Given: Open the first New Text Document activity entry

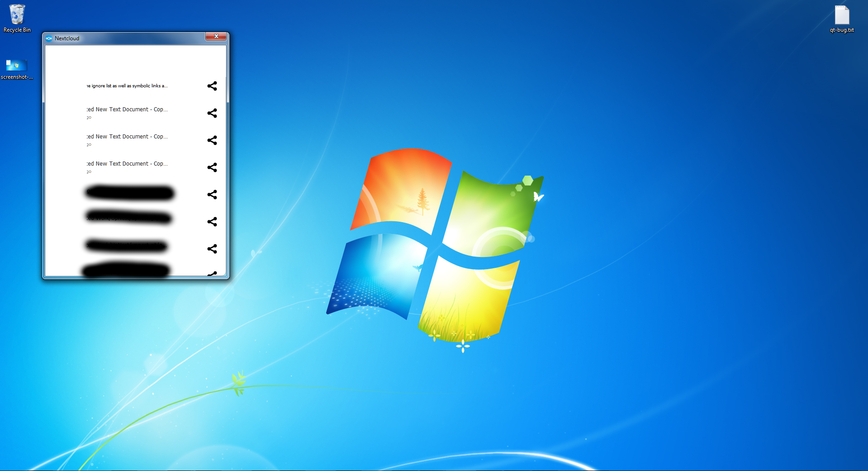Looking at the screenshot, I should 127,109.
